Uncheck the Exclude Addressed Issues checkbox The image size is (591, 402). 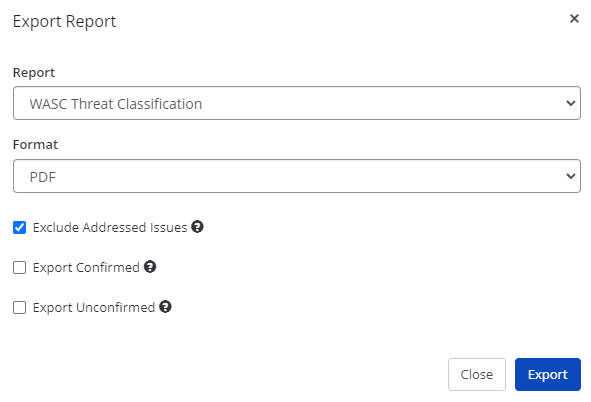tap(20, 228)
